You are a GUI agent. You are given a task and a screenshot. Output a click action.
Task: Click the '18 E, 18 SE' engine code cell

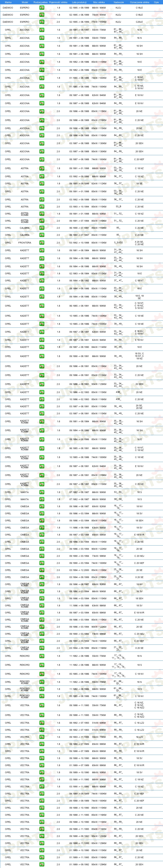[x=139, y=297]
